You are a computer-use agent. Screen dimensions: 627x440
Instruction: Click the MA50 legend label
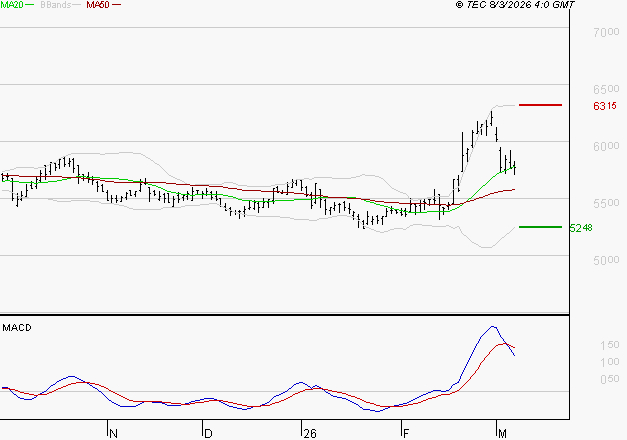point(98,5)
